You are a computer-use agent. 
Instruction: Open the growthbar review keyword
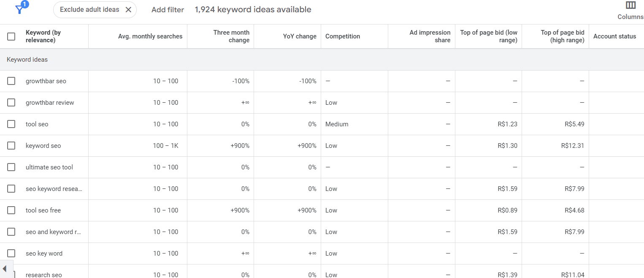50,103
